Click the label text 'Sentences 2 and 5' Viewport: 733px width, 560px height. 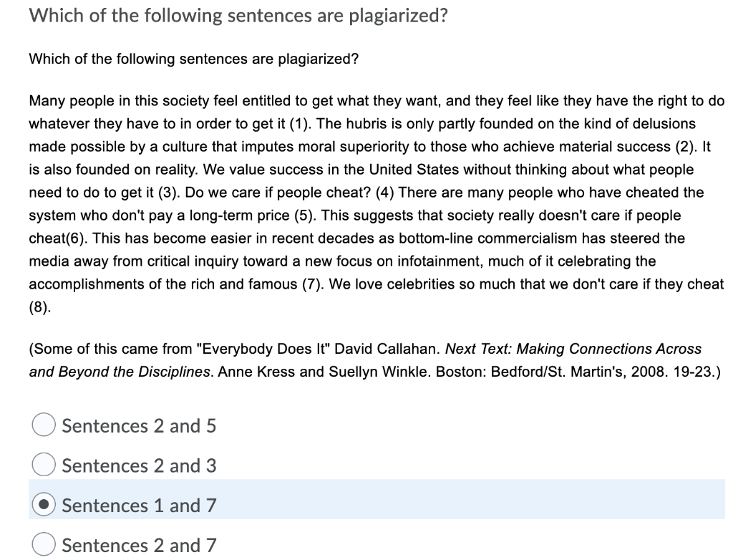click(138, 425)
